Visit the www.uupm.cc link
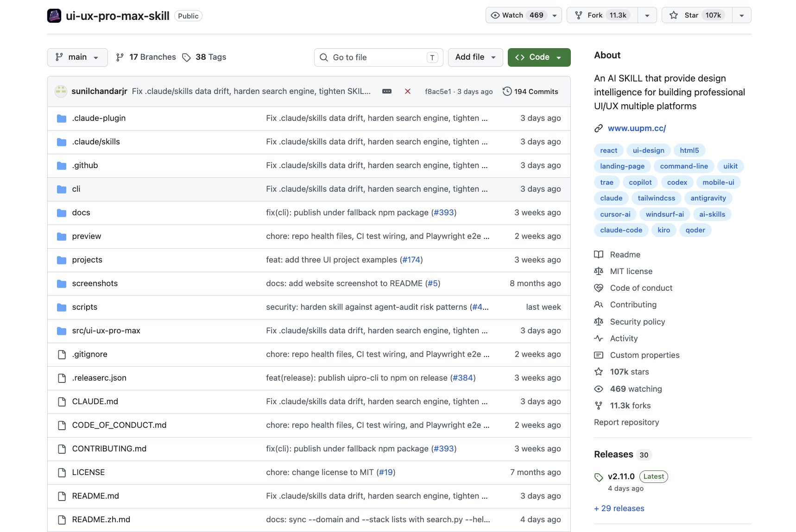The width and height of the screenshot is (796, 532). (x=637, y=128)
